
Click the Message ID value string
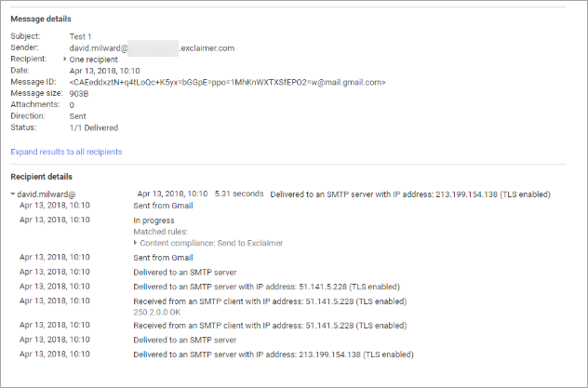tap(228, 82)
